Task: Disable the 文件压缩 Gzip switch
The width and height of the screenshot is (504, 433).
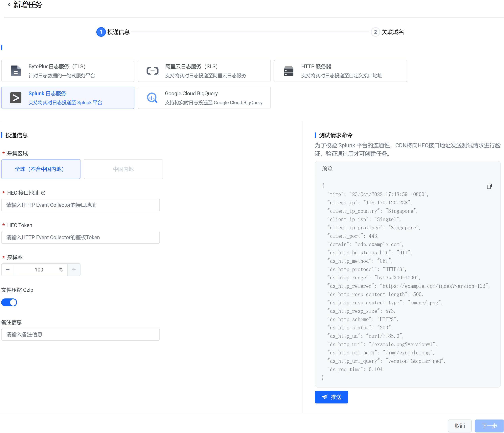Action: [x=9, y=303]
